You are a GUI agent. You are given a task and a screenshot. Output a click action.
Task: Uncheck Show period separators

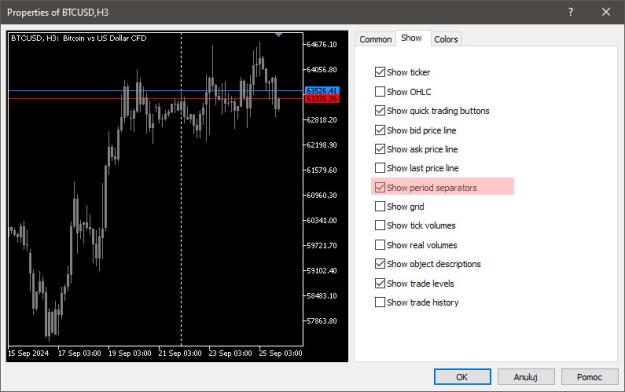click(x=380, y=187)
